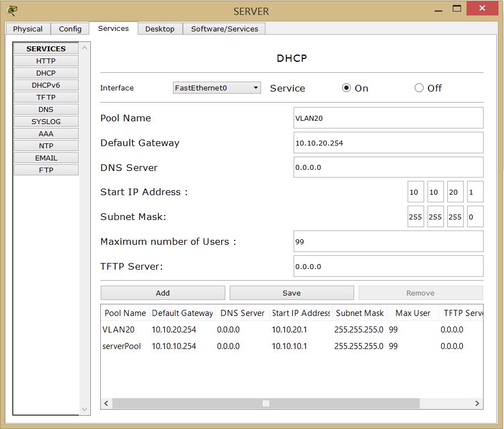Switch to the Physical tab
The height and width of the screenshot is (429, 504).
click(28, 29)
